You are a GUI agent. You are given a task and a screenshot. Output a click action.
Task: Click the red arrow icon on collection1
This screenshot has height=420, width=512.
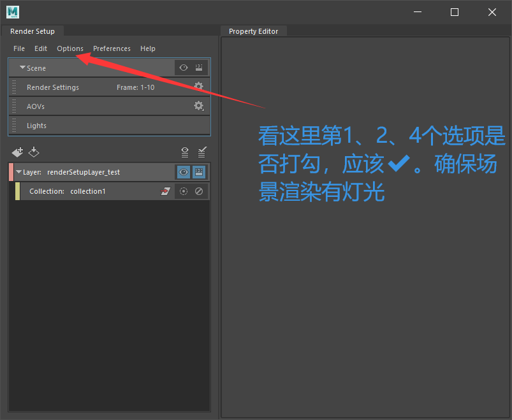(x=166, y=191)
